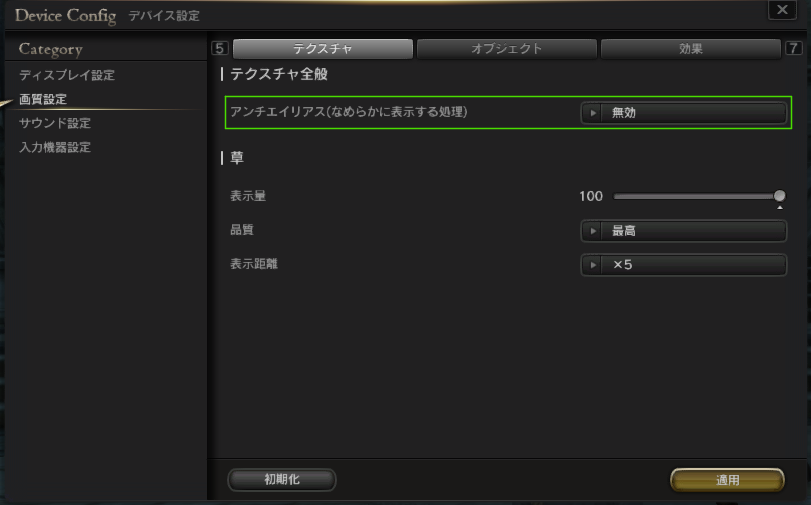Close the Device Config window

(x=782, y=10)
